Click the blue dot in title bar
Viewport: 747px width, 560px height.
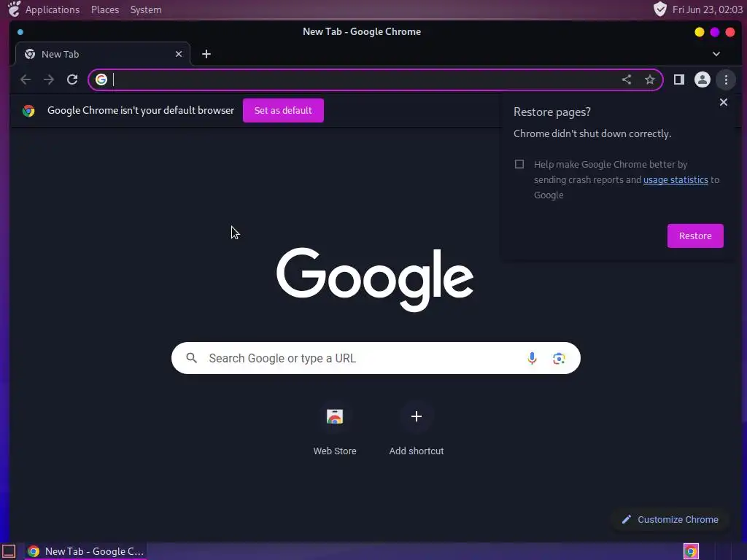point(20,32)
